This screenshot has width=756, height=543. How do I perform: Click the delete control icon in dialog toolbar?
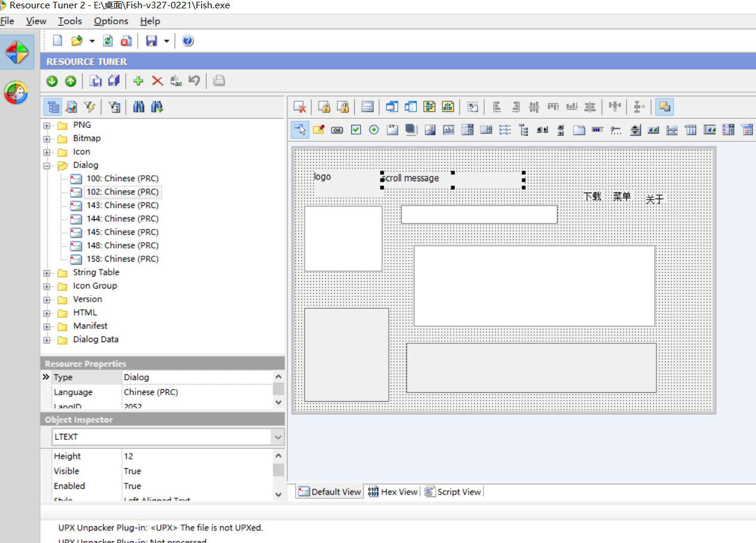(x=300, y=107)
